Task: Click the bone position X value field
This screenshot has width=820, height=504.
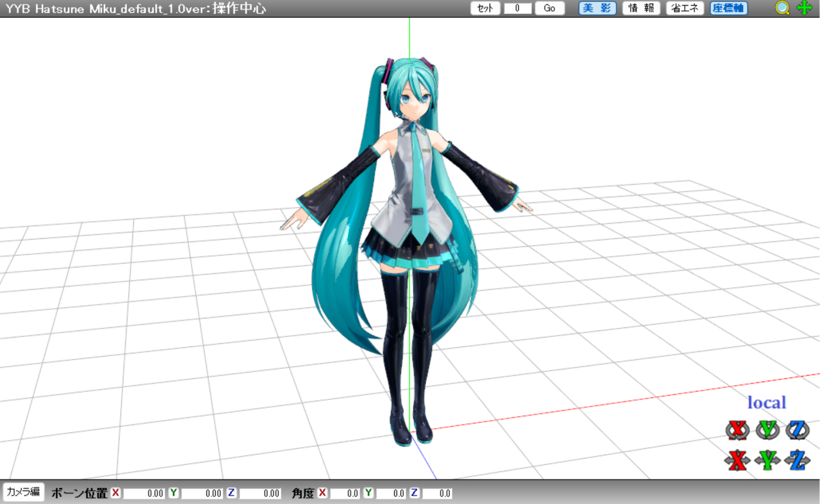Action: [145, 493]
